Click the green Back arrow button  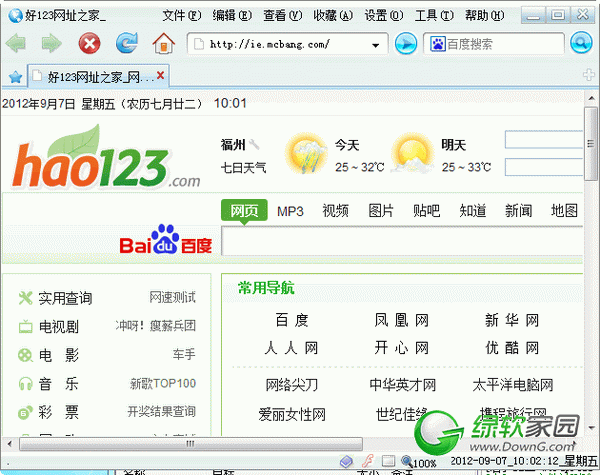click(16, 43)
